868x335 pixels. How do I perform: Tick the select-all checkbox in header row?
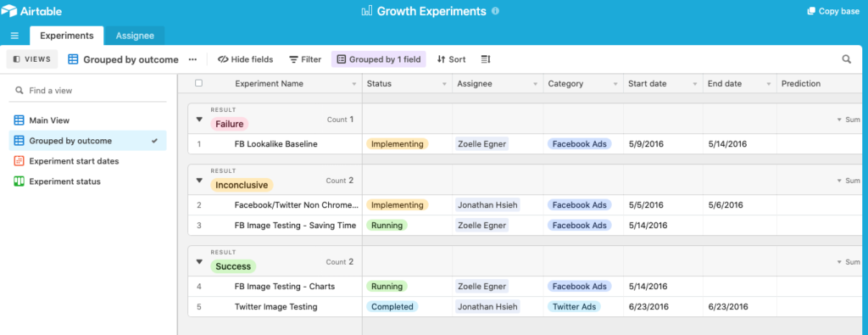(198, 83)
